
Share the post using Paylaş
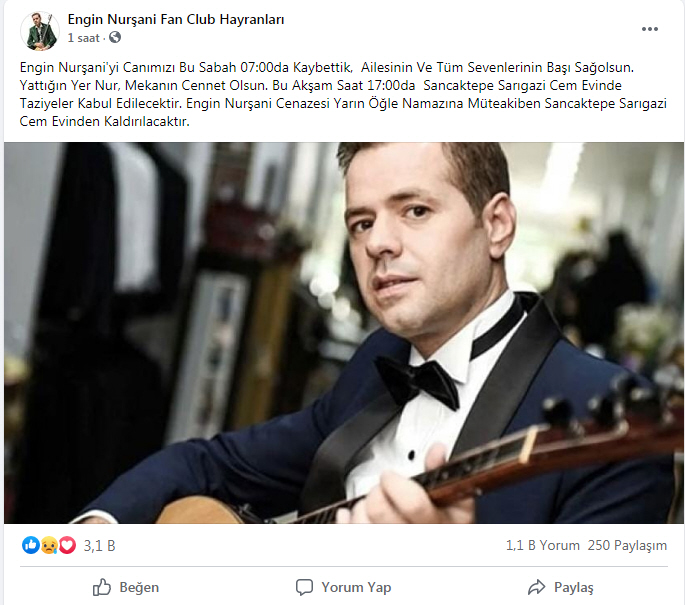561,587
